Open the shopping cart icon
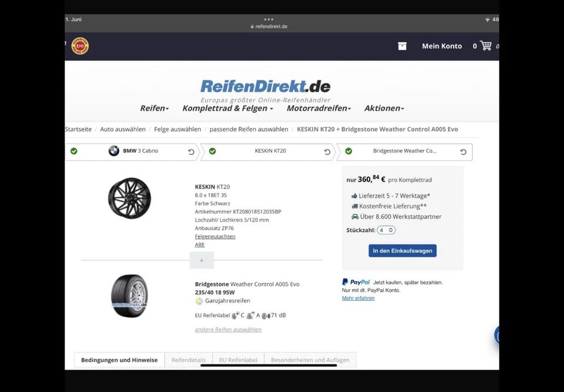This screenshot has width=564, height=392. tap(486, 46)
